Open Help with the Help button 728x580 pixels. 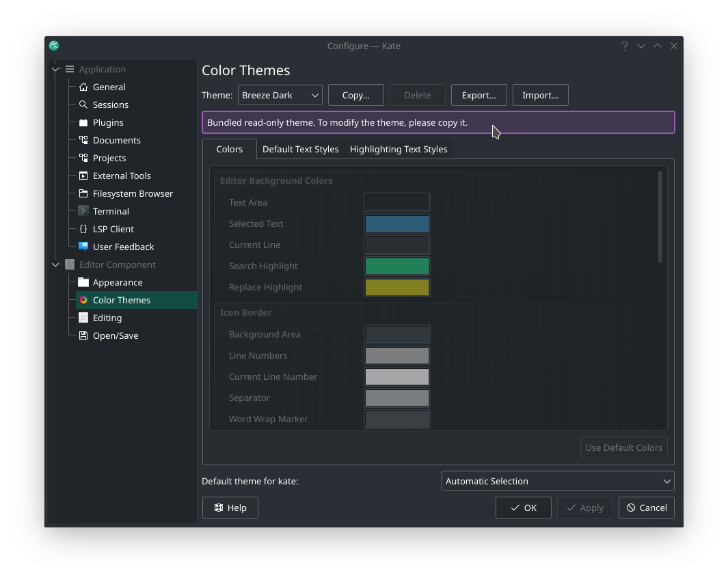[x=230, y=508]
